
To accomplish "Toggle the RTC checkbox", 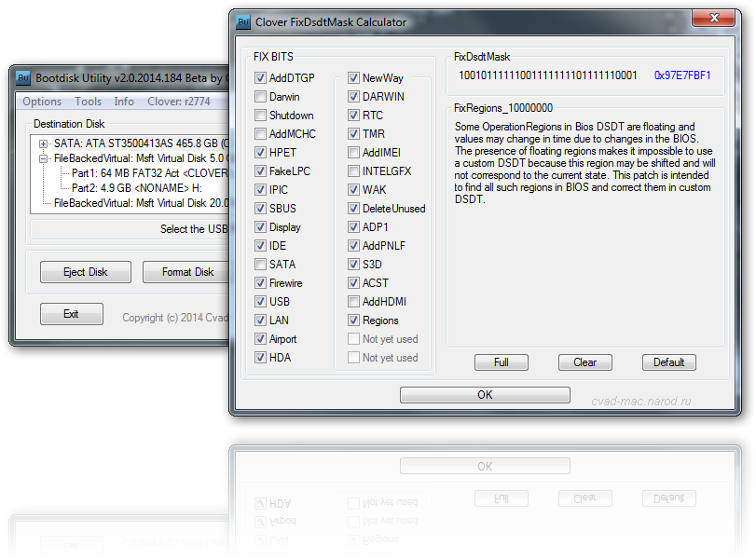I will coord(353,116).
